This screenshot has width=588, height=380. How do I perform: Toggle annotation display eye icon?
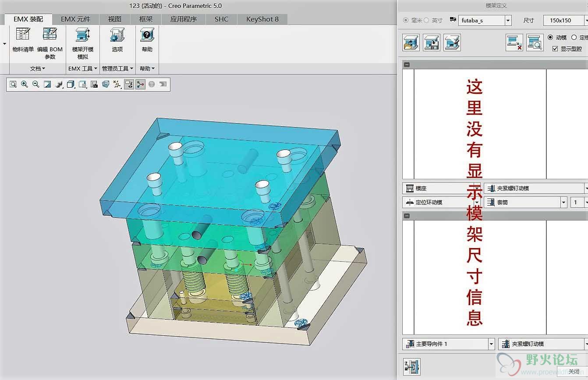129,84
